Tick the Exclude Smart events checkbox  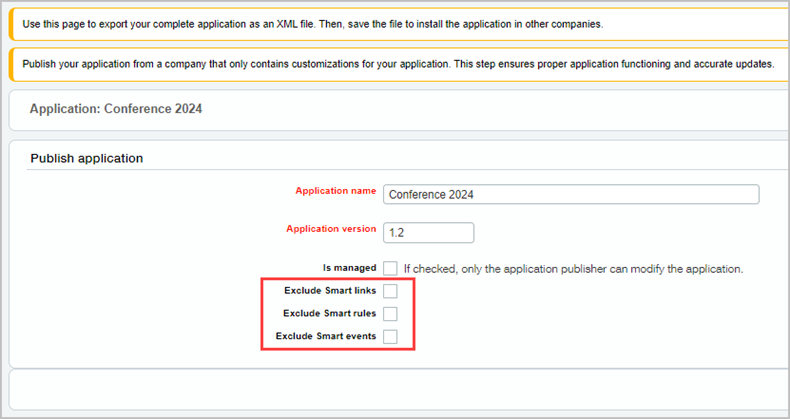coord(390,337)
